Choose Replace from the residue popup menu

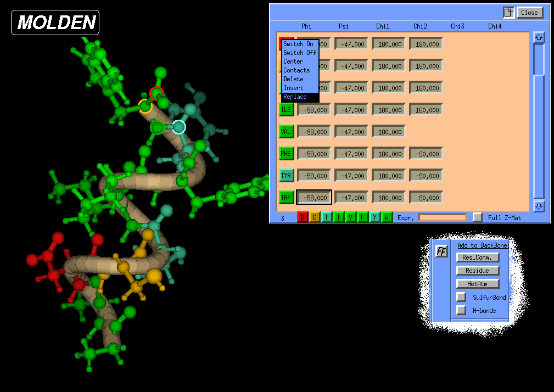click(295, 97)
